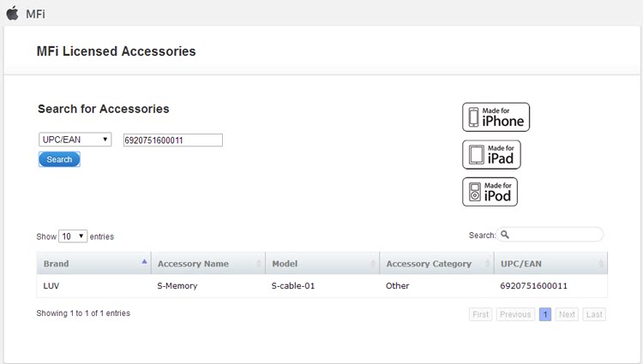Viewport: 643px width, 364px height.
Task: Click the Previous page button
Action: pos(515,314)
